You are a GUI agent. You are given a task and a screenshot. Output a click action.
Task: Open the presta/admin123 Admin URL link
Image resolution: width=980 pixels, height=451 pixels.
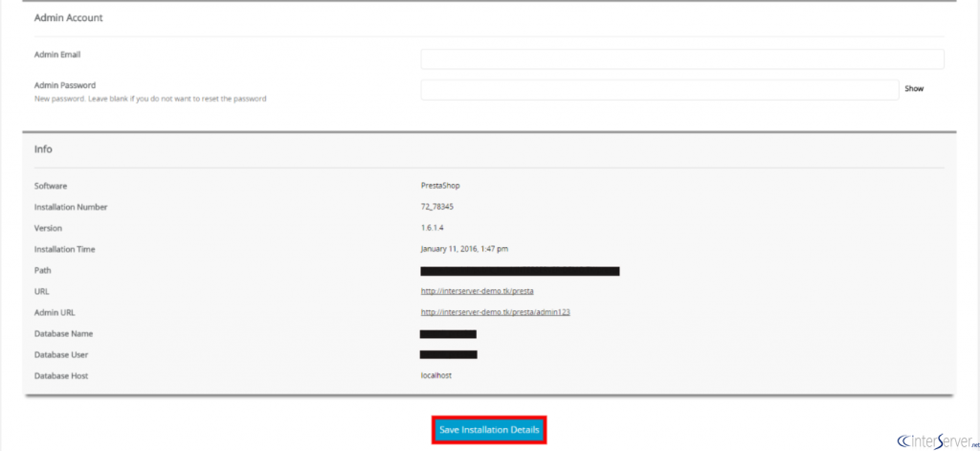coord(495,312)
